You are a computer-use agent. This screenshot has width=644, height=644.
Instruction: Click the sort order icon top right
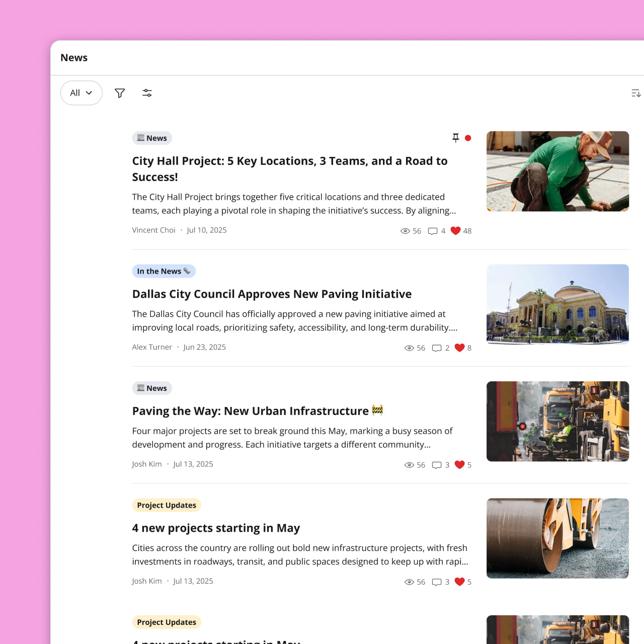(635, 93)
